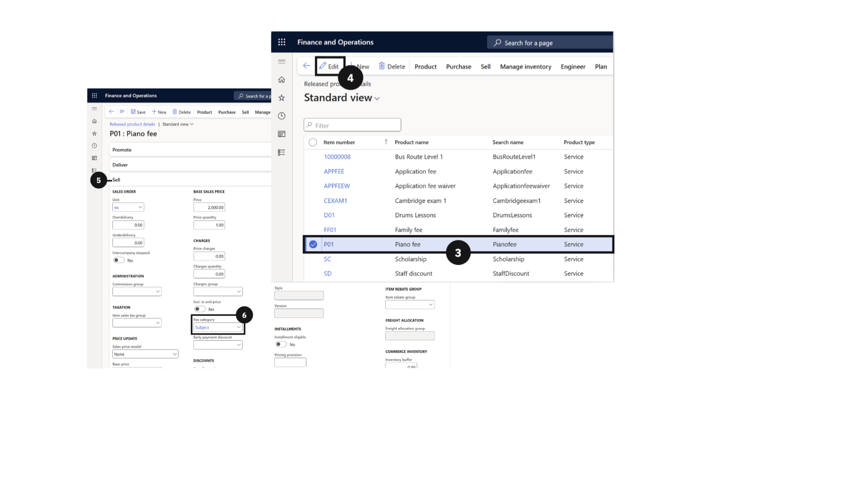Open the Modules list icon in the right window's sidebar

(x=282, y=152)
